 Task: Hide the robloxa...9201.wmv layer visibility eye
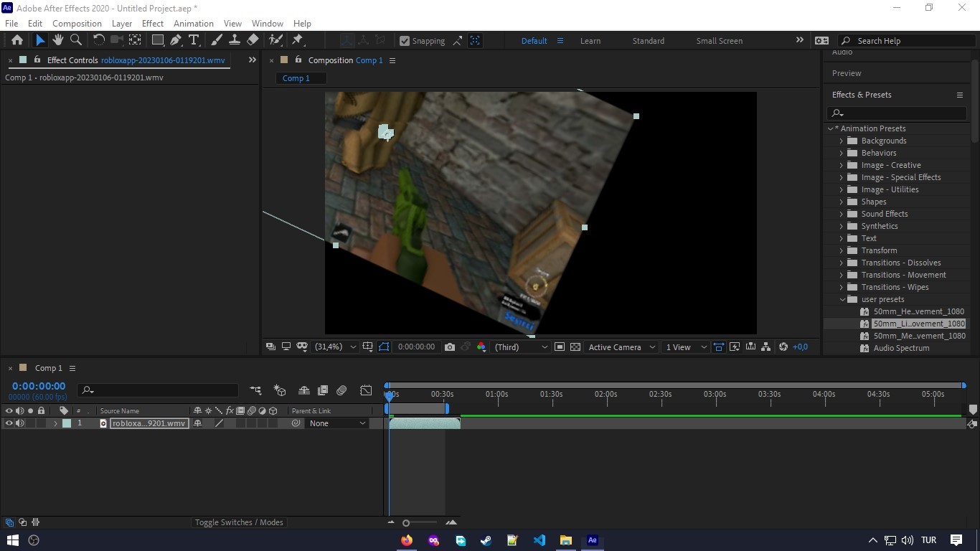point(9,423)
